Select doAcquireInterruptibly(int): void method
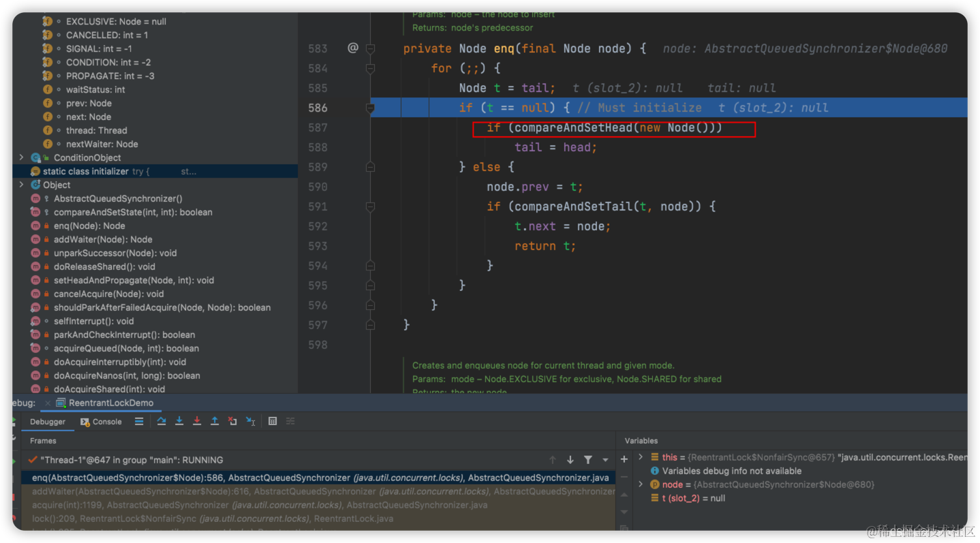980x543 pixels. [120, 362]
